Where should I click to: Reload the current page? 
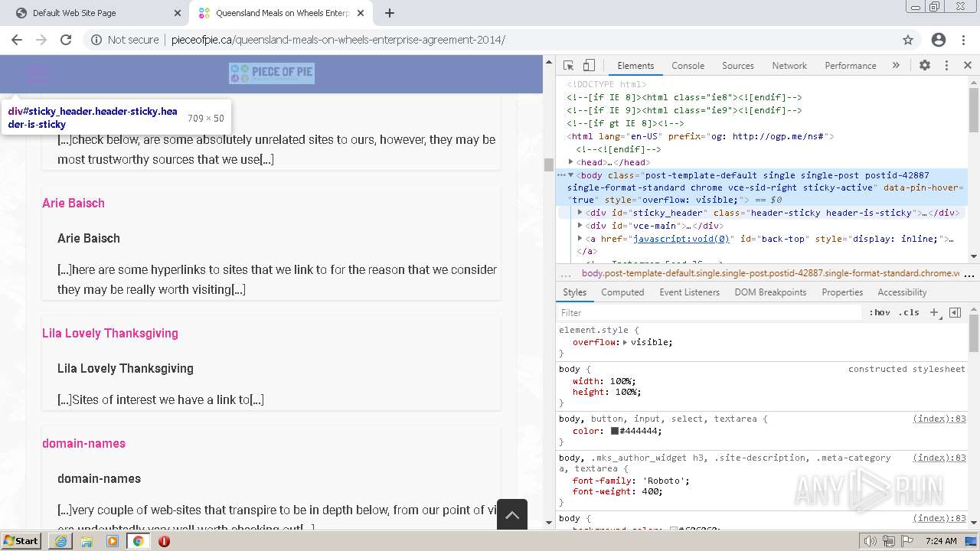(x=66, y=40)
